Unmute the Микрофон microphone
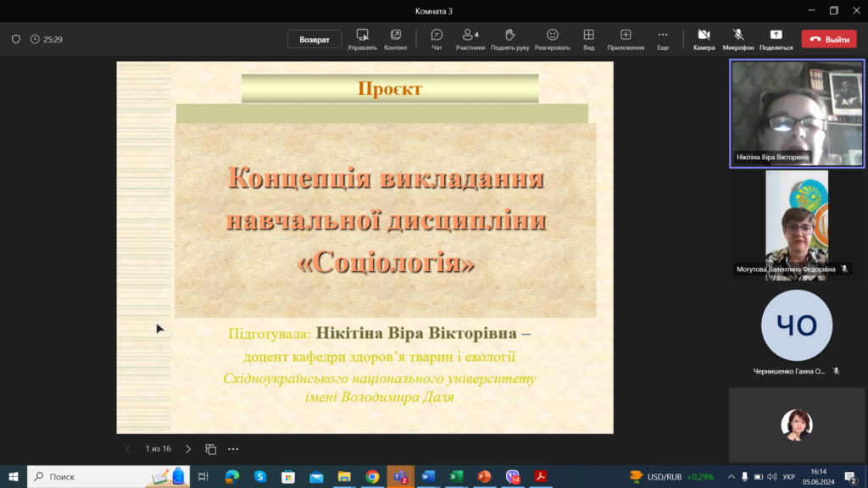868x488 pixels. point(738,39)
